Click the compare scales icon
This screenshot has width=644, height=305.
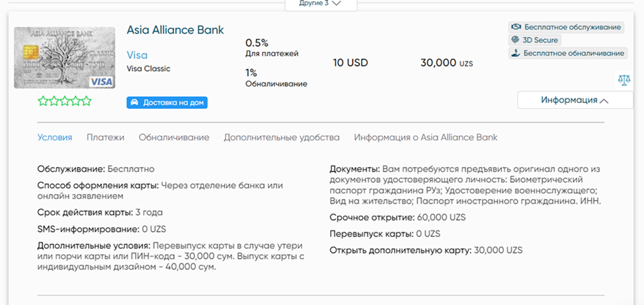coord(624,80)
